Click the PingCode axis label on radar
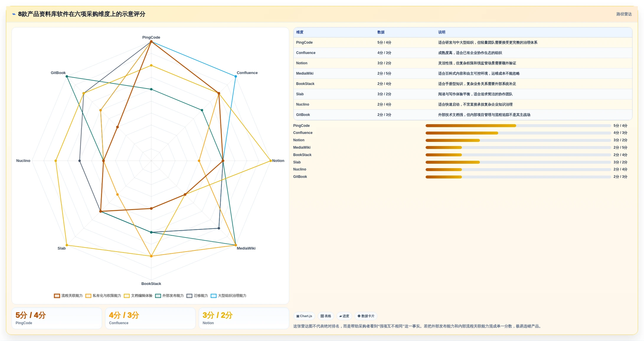Viewport: 644px width, 341px height. [151, 37]
